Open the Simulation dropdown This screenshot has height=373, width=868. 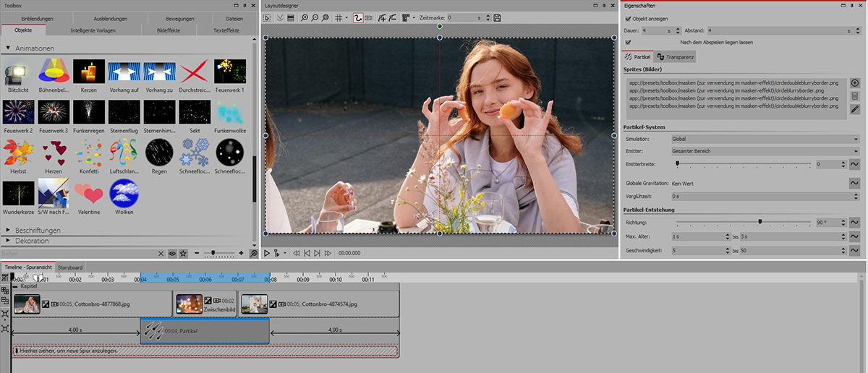(765, 139)
